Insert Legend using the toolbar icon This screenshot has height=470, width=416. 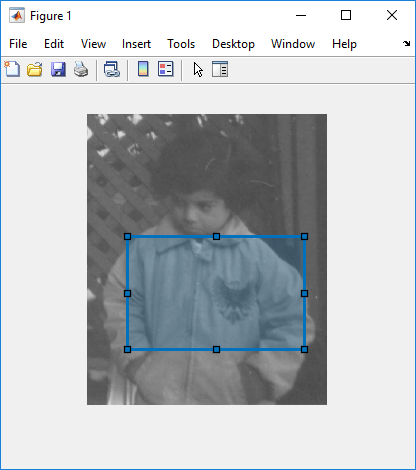(x=166, y=69)
